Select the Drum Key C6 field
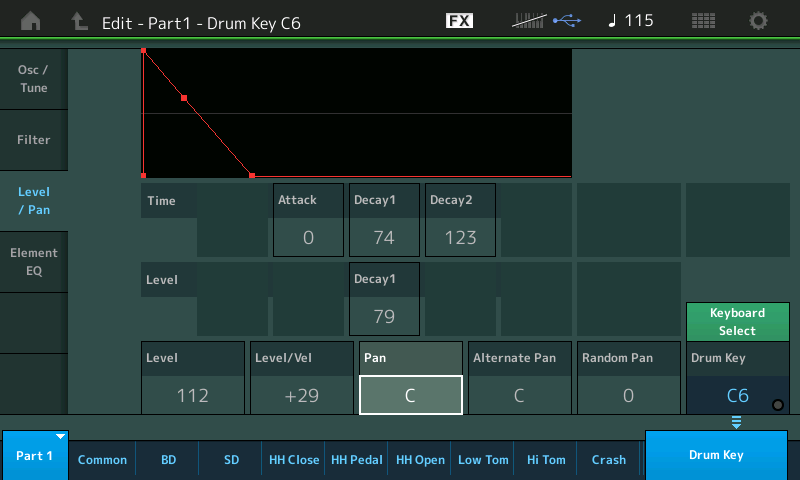This screenshot has height=480, width=800. pos(737,394)
